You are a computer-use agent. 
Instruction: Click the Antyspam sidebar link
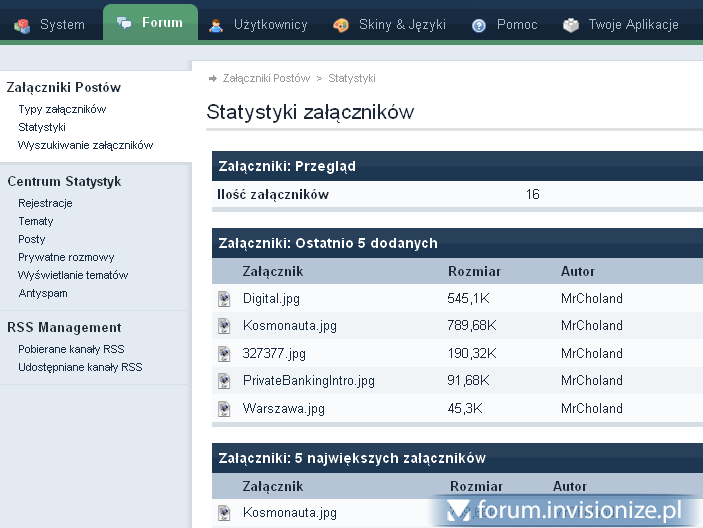coord(43,293)
